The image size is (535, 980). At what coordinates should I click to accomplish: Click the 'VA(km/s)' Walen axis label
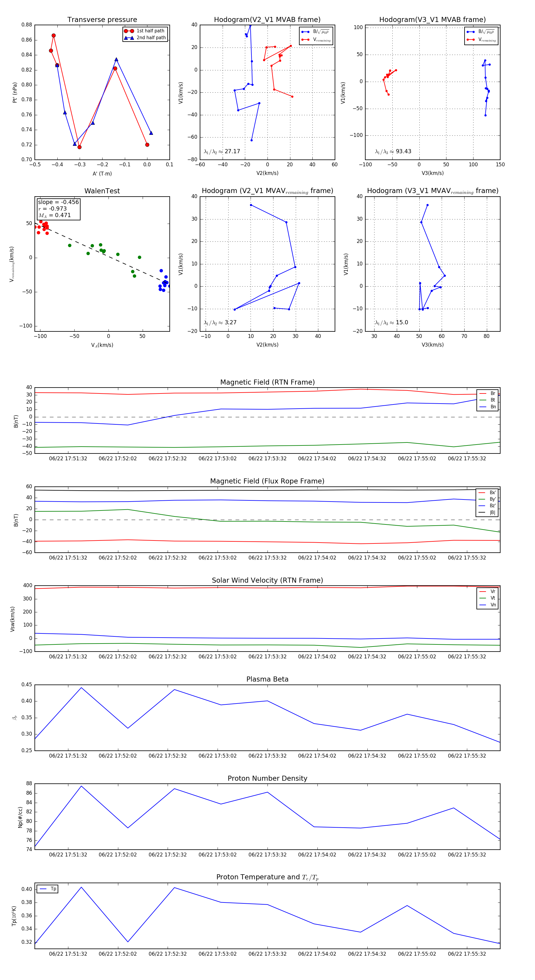click(x=102, y=345)
